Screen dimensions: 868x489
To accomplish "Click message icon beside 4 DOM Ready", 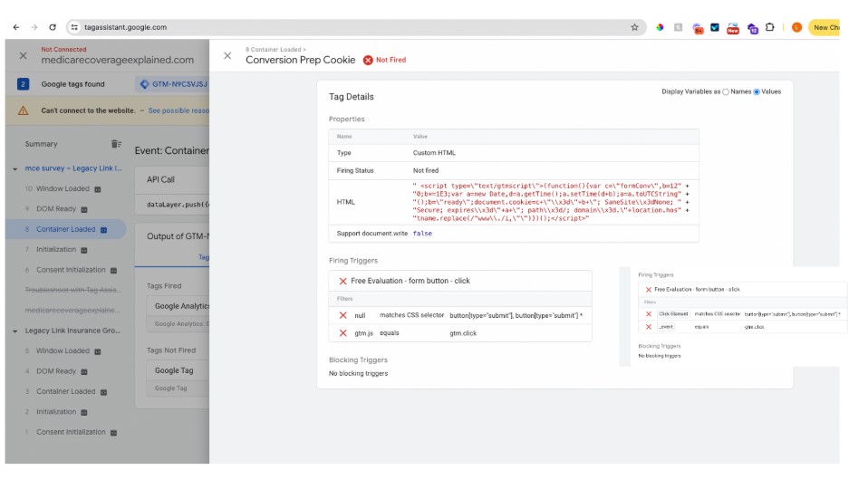I will point(84,371).
